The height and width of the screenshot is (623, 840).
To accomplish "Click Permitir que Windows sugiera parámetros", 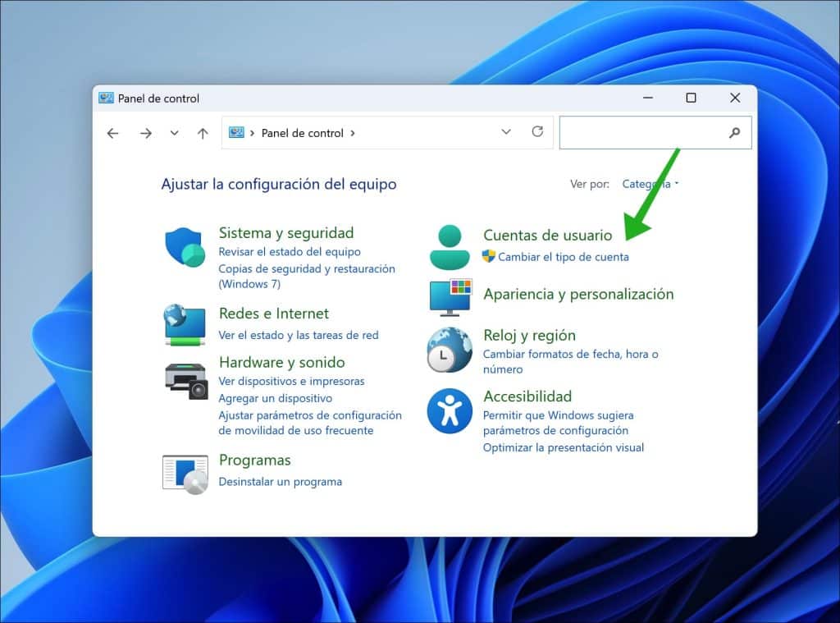I will tap(558, 423).
